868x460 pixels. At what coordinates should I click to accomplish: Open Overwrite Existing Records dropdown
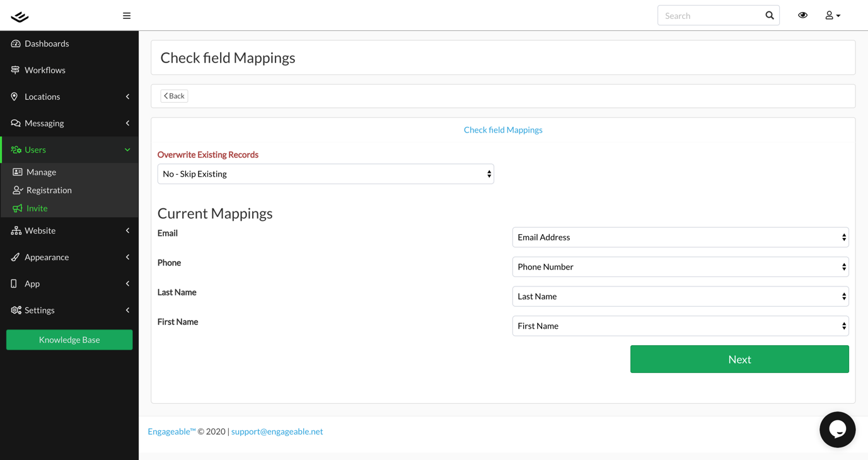point(325,174)
